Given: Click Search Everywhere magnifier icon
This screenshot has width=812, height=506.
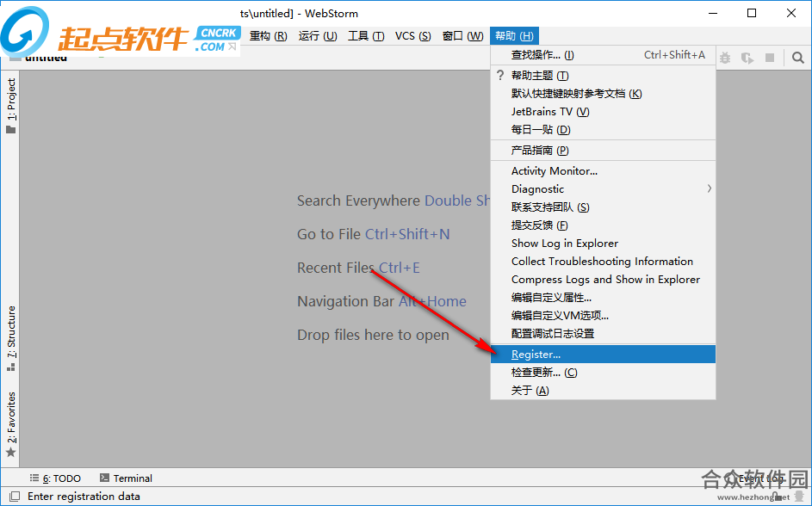Looking at the screenshot, I should (798, 58).
